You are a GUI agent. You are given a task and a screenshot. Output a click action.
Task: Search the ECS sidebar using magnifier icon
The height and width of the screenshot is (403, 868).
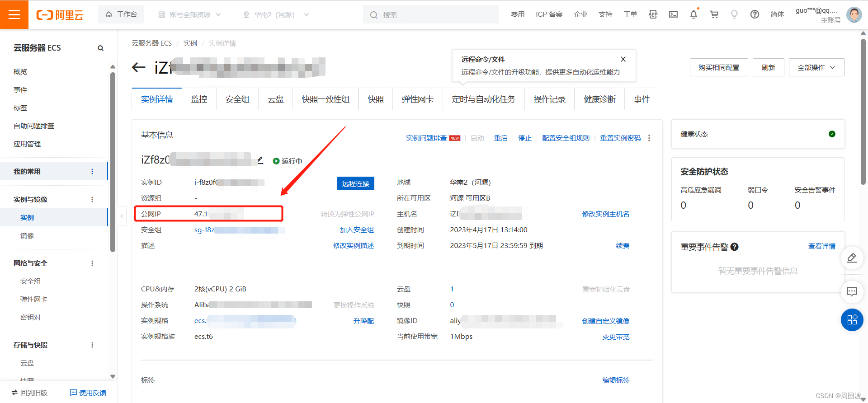(x=100, y=48)
